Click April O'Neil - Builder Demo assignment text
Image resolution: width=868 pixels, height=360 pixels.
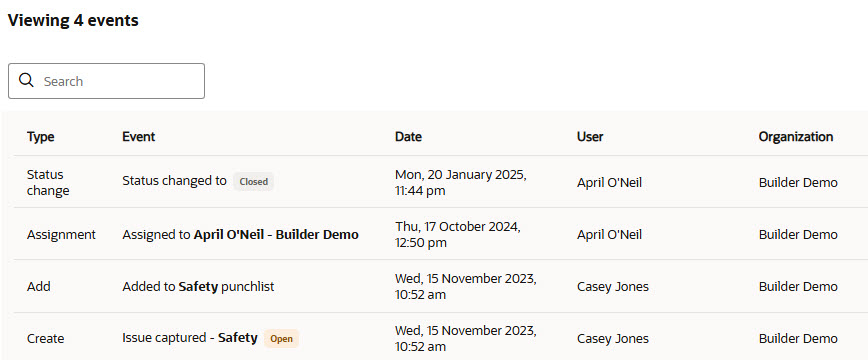tap(276, 234)
